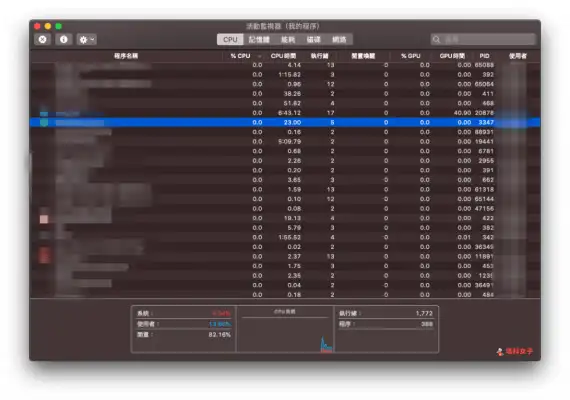Sort by the 執行緒 column header
This screenshot has height=400, width=570.
320,56
